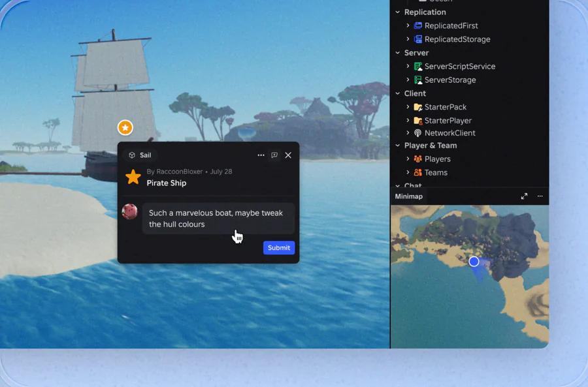Close the Pirate Ship comment popup
588x387 pixels.
pos(288,155)
